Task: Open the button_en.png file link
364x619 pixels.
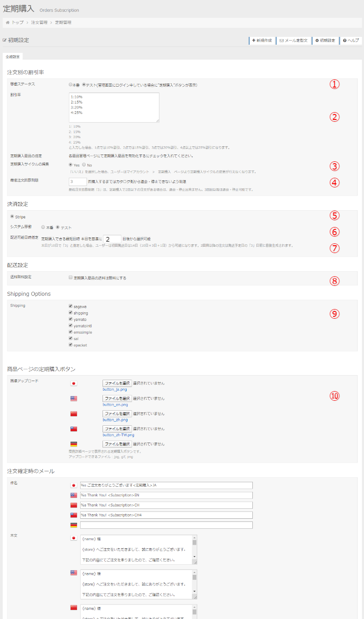Action: click(x=115, y=404)
